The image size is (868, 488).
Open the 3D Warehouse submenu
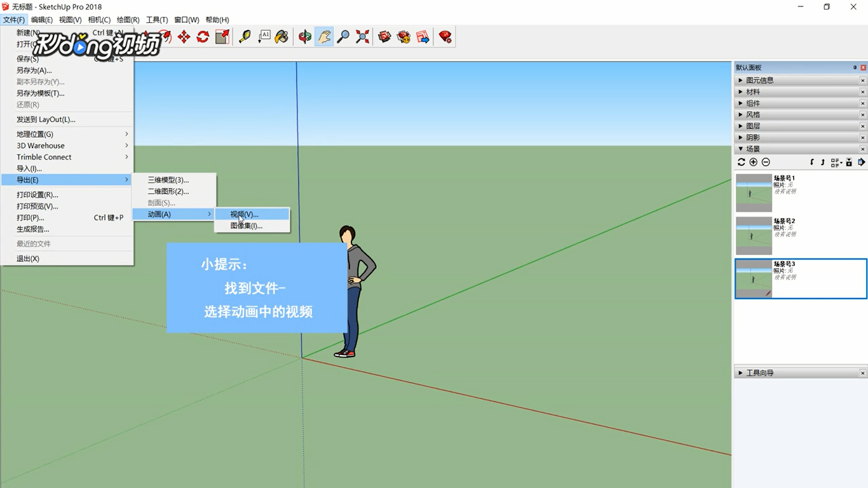(x=67, y=146)
